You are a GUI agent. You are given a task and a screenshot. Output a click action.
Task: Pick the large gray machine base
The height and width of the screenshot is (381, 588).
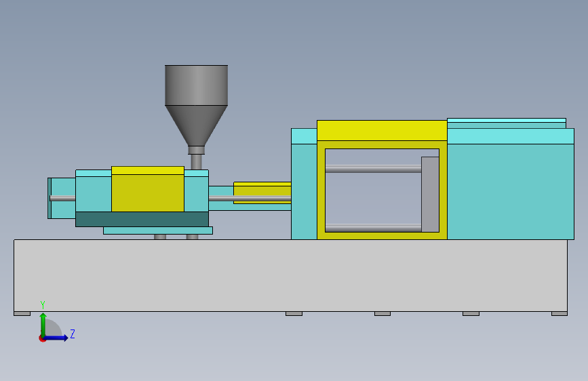point(291,275)
